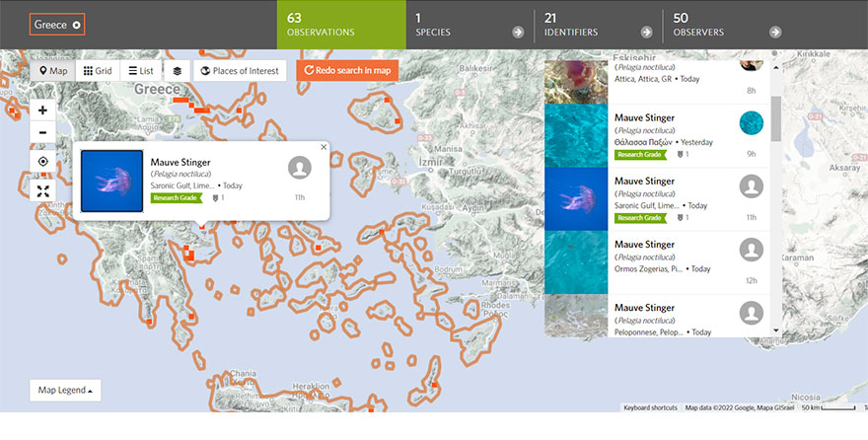Screen dimensions: 868x440
Task: Zoom out on the map
Action: [x=42, y=133]
